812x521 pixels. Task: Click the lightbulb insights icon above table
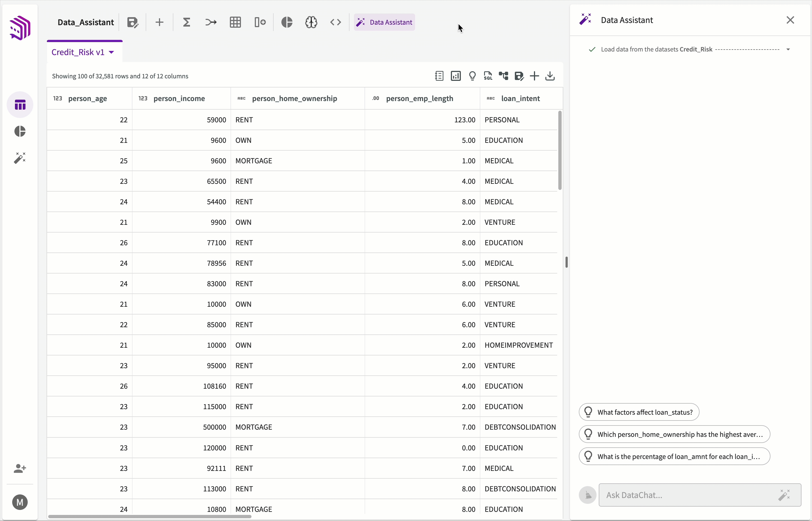click(x=472, y=76)
